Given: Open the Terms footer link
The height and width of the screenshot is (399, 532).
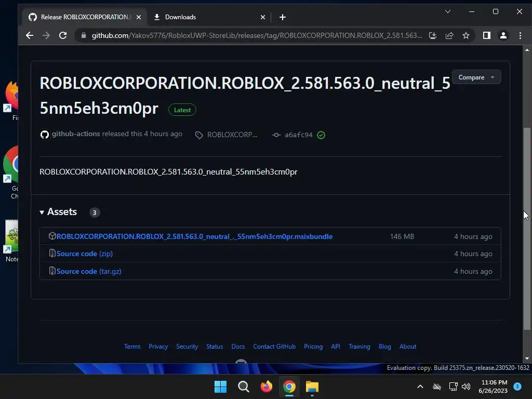Looking at the screenshot, I should (x=132, y=347).
